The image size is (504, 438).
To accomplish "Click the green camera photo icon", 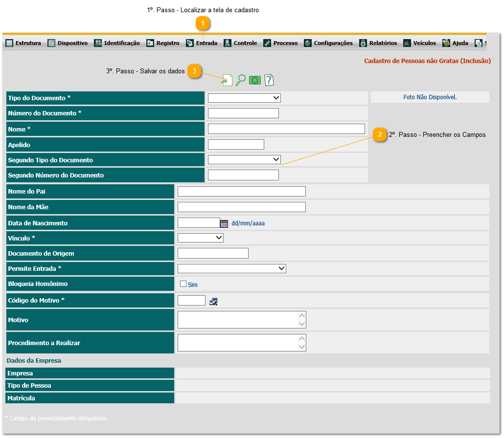I will tap(255, 80).
